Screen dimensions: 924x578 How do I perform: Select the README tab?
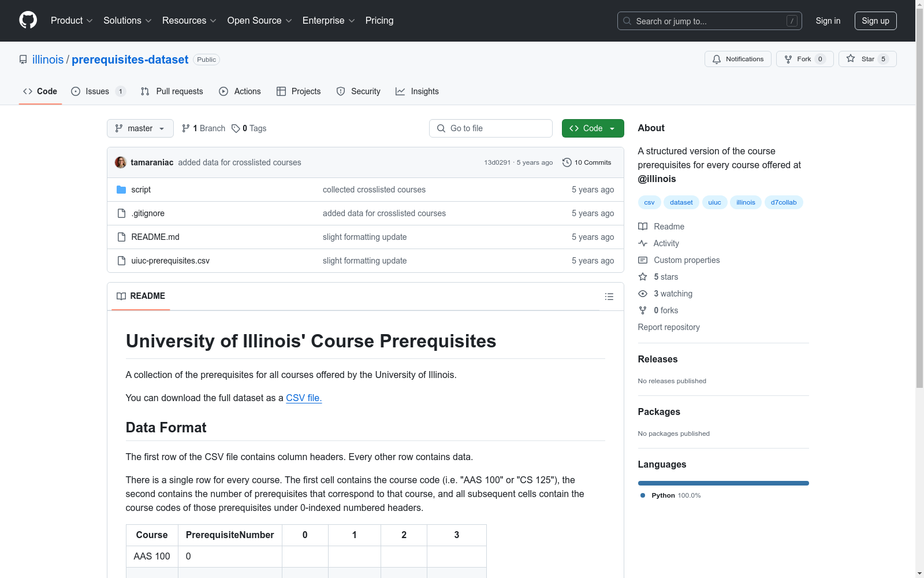(x=141, y=296)
